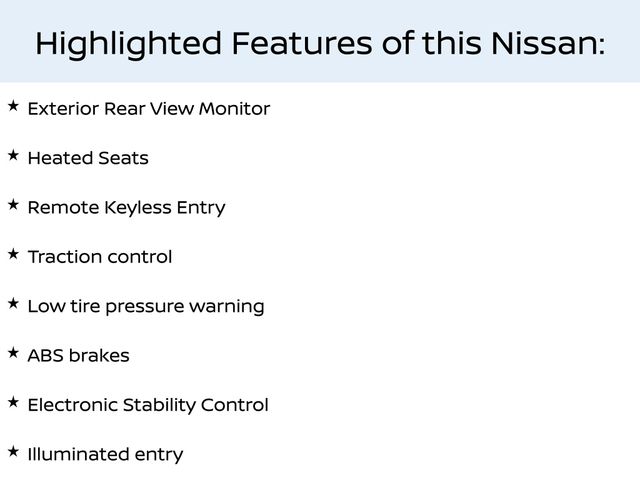The image size is (640, 480).
Task: Select the star next to Illuminated entry
Action: (12, 452)
